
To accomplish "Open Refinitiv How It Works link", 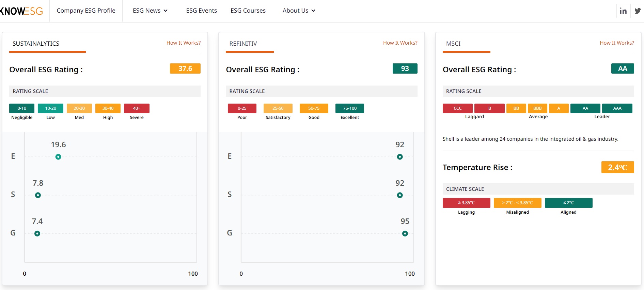I will (400, 43).
